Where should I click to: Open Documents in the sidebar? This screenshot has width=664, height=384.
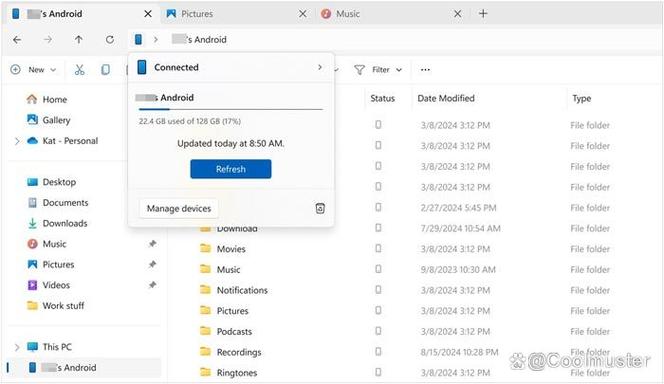click(x=58, y=203)
